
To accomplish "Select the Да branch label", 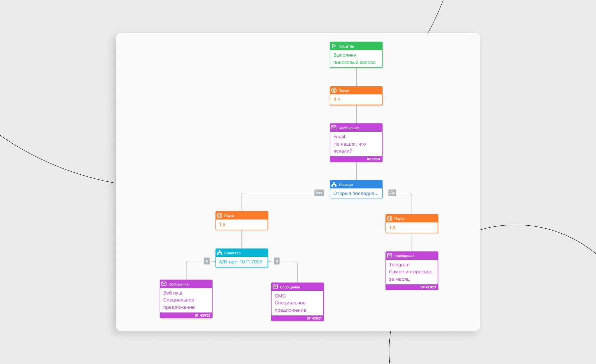I will pyautogui.click(x=392, y=193).
